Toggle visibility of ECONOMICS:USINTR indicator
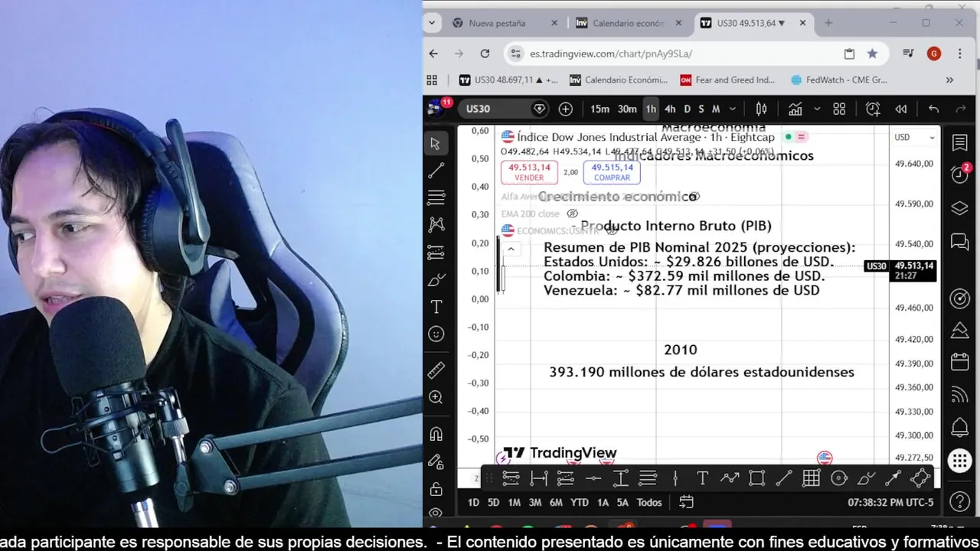The width and height of the screenshot is (980, 551). point(612,230)
